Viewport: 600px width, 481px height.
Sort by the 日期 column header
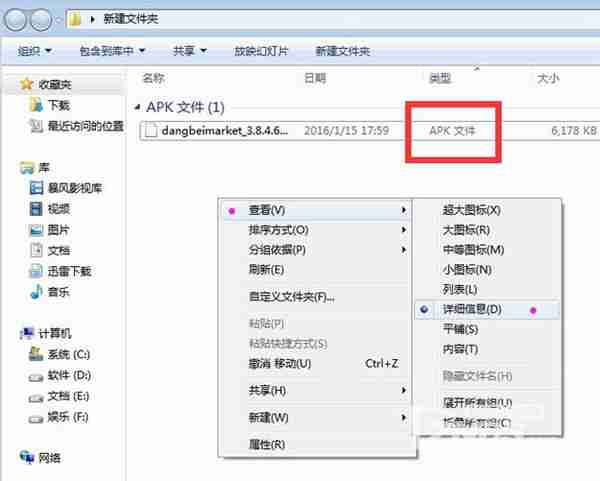[x=315, y=78]
